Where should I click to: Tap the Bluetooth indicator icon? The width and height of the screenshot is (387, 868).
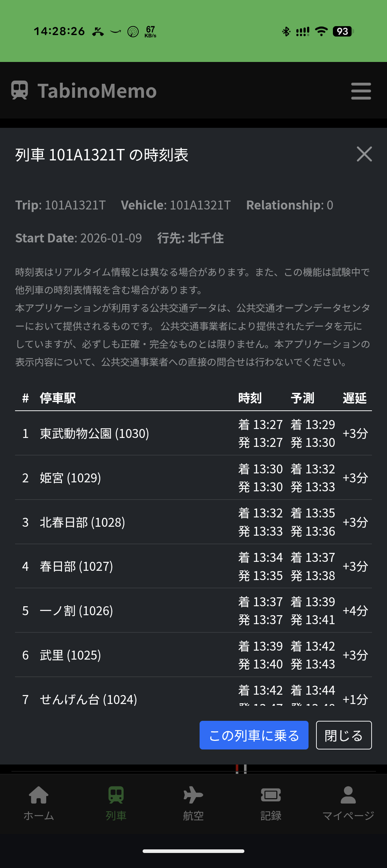click(286, 32)
